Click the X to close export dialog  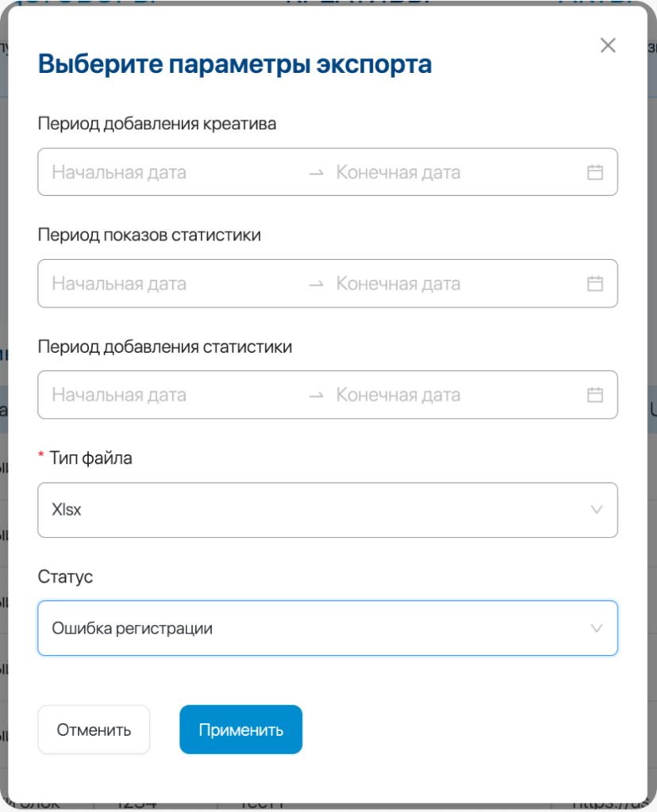[x=608, y=45]
